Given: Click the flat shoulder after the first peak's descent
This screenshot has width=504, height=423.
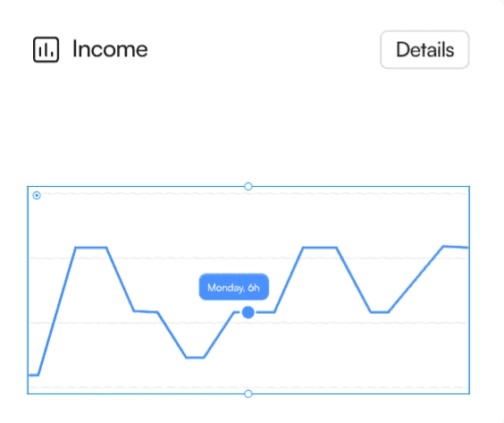Looking at the screenshot, I should (146, 311).
